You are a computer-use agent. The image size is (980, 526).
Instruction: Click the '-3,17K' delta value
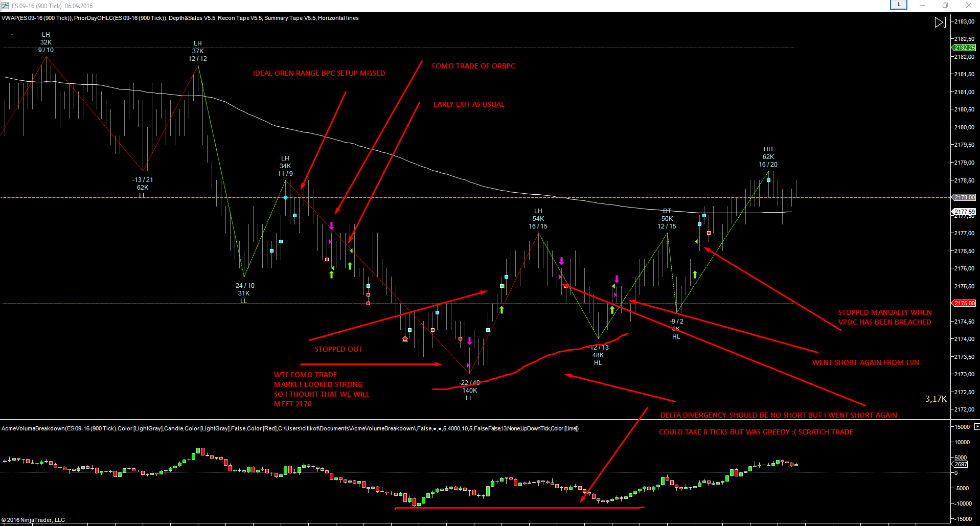(935, 399)
